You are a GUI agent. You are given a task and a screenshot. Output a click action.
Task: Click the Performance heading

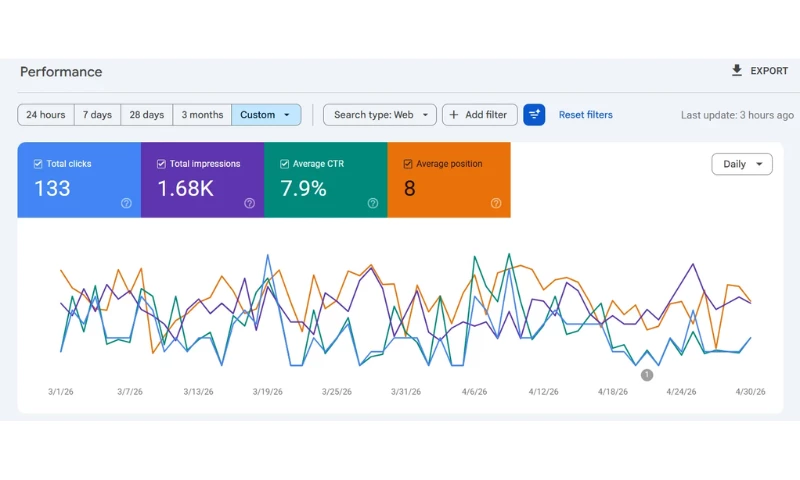tap(61, 72)
